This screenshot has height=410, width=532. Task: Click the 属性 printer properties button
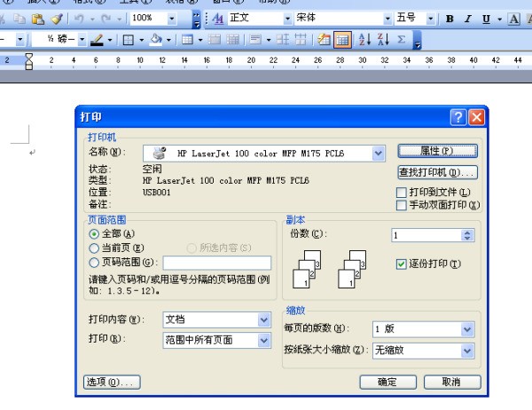tap(437, 151)
